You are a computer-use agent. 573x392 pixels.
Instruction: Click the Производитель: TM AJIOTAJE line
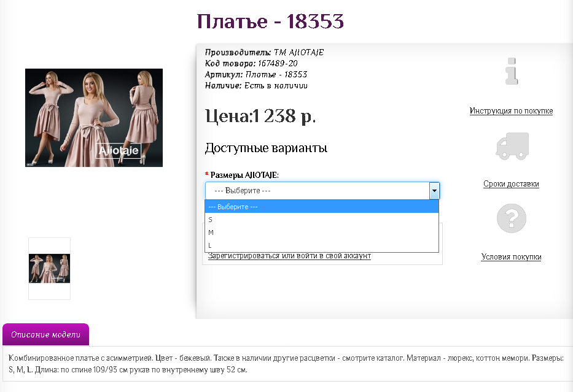pyautogui.click(x=264, y=52)
